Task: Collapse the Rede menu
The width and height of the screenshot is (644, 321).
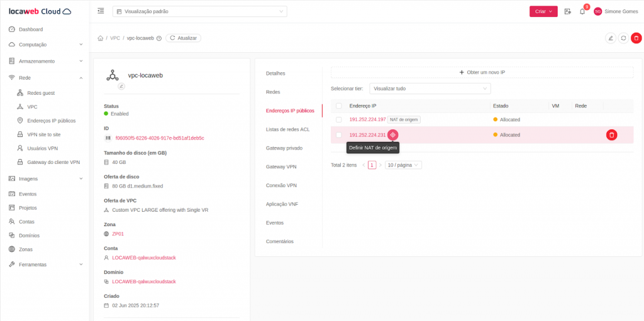Action: click(45, 78)
